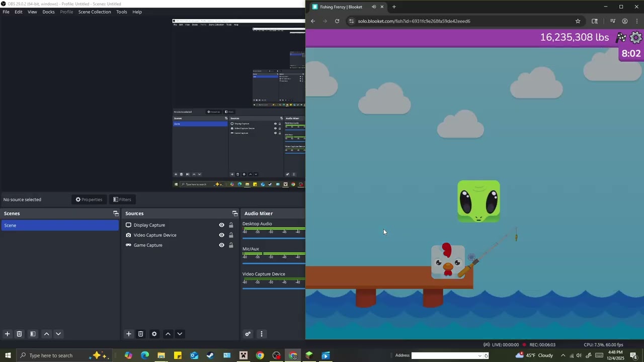
Task: Close the Fishing Frenzy tab
Action: click(x=382, y=7)
